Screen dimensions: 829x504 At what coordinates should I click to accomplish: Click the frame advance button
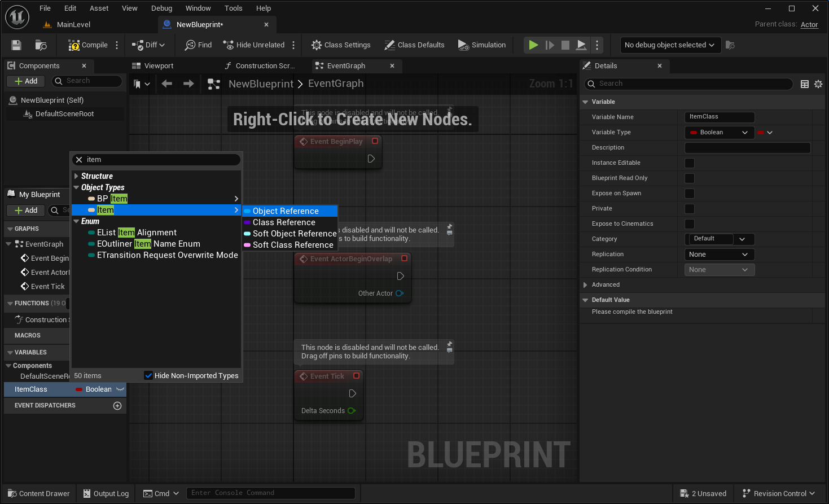pos(550,45)
